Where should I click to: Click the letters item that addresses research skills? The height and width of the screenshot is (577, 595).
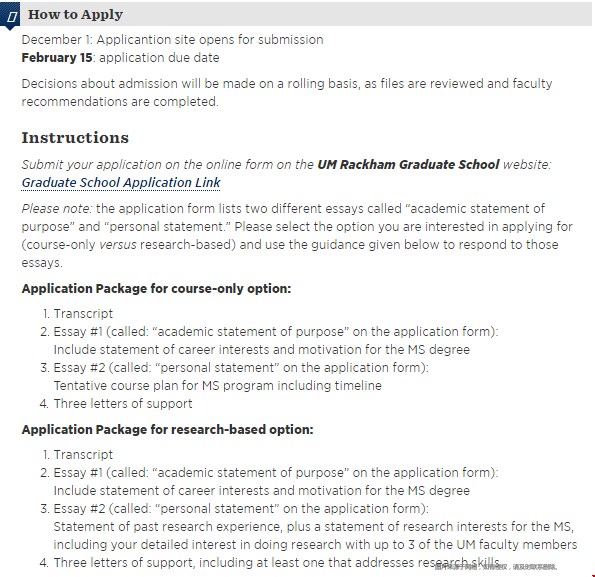[277, 563]
